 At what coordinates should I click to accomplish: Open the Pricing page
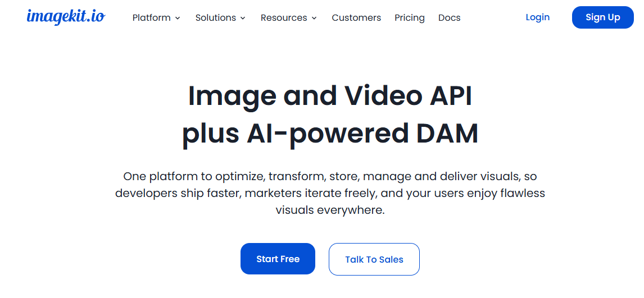(x=410, y=17)
